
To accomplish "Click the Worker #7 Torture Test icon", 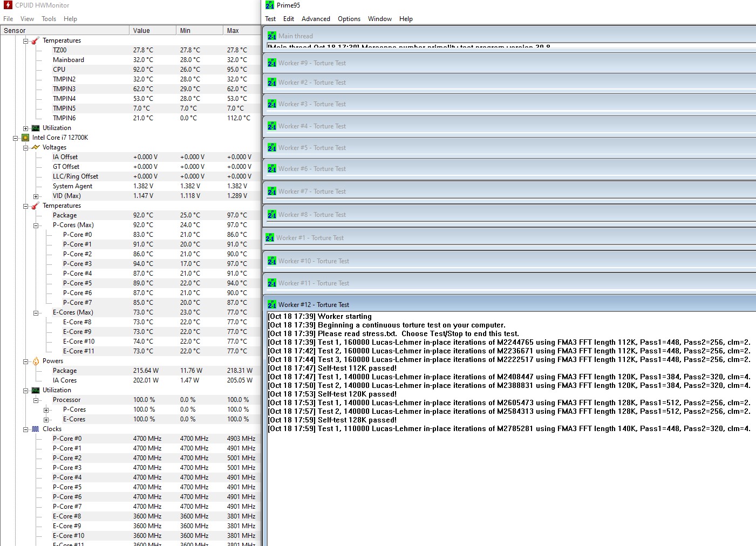I will (x=272, y=192).
